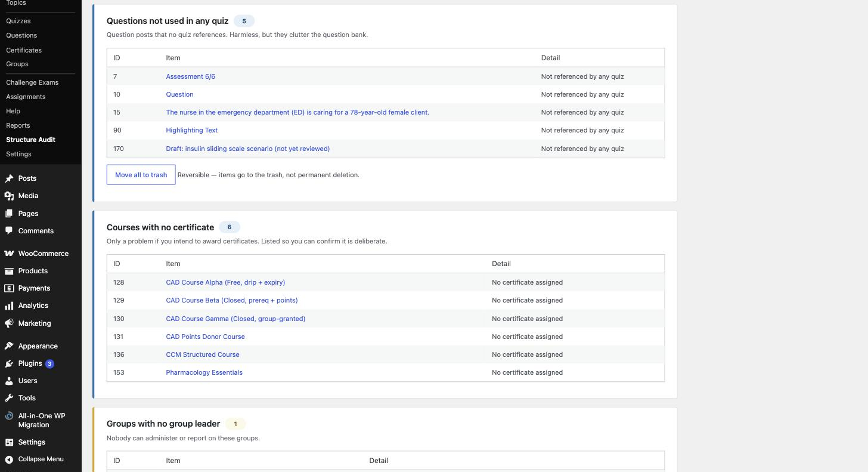This screenshot has width=868, height=472.
Task: Open Media via its sidebar icon
Action: (9, 196)
